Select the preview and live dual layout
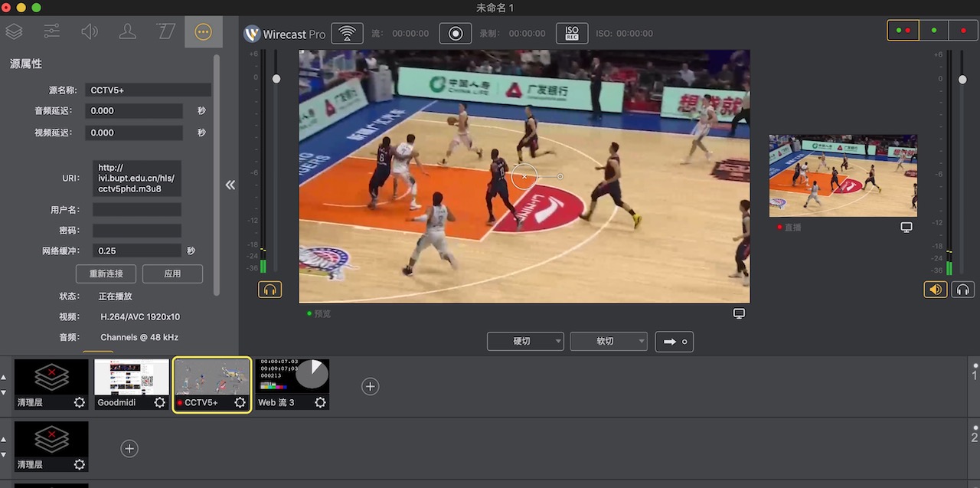980x488 pixels. pos(903,31)
